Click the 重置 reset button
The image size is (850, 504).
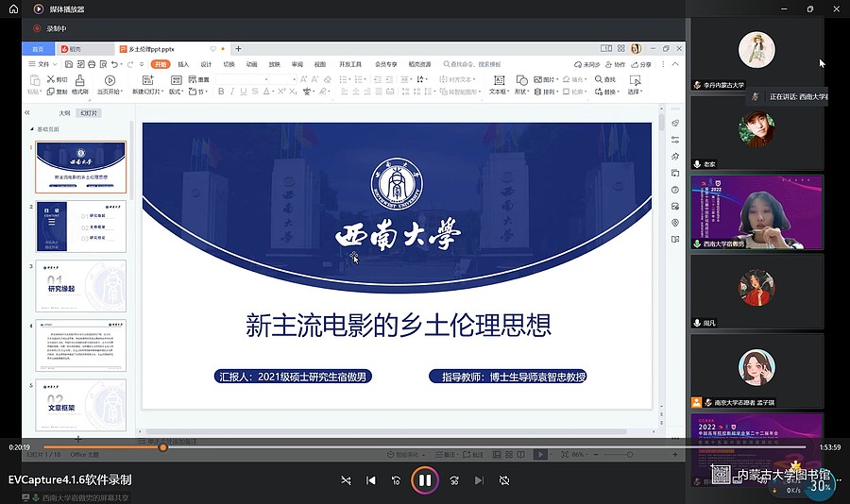(x=198, y=79)
